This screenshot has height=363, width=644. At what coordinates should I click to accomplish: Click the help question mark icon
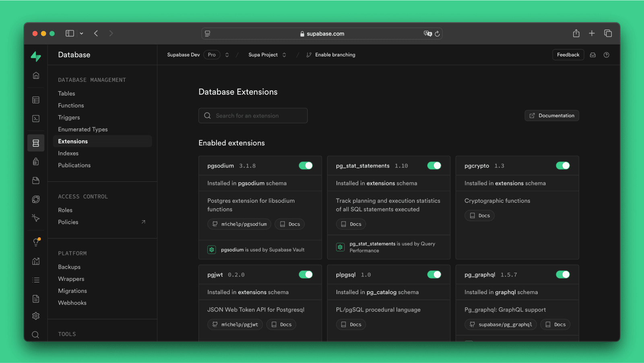tap(606, 55)
